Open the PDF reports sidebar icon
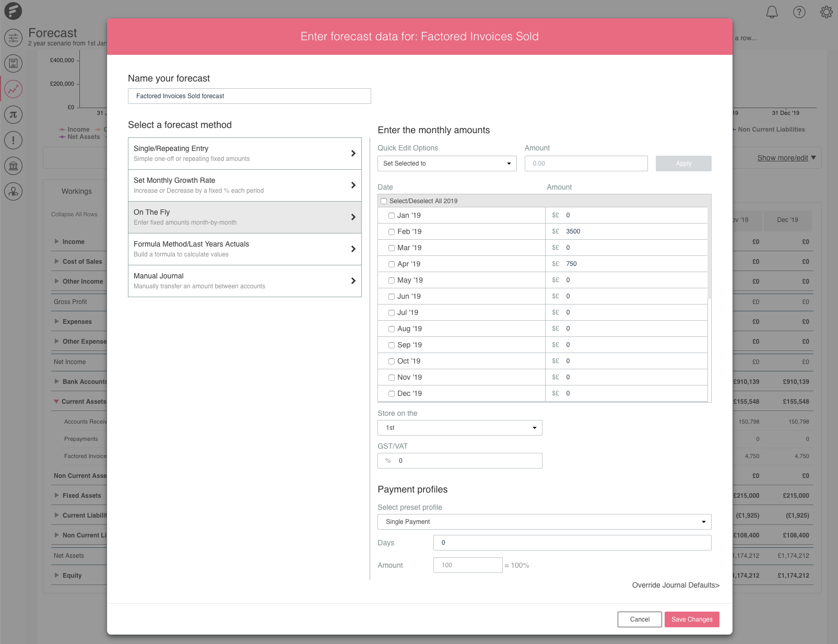The image size is (838, 644). (13, 64)
